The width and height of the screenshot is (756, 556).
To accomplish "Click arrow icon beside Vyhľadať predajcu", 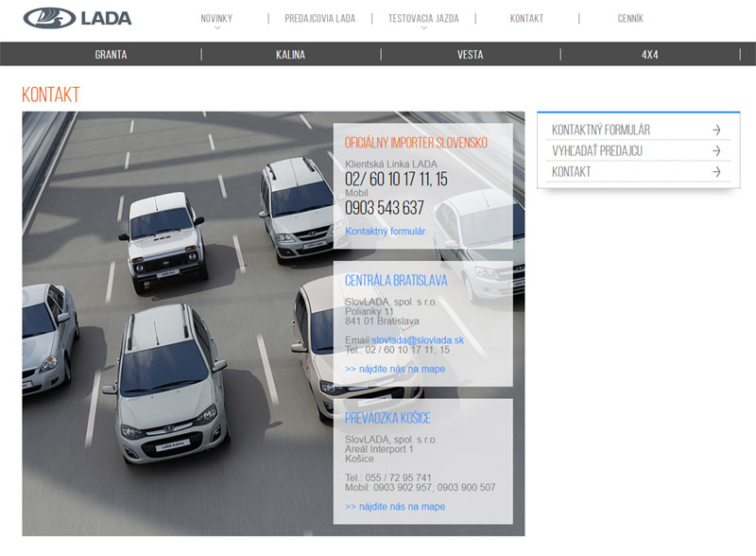I will [x=716, y=150].
